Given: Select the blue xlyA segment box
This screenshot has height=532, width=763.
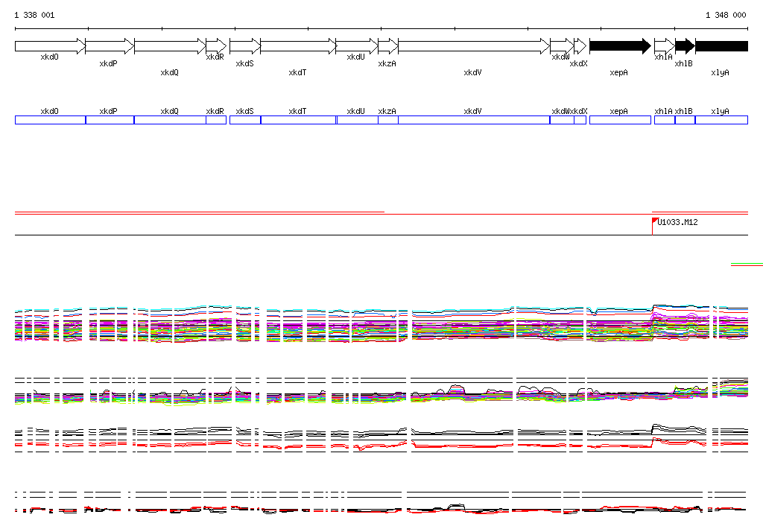Looking at the screenshot, I should (721, 120).
